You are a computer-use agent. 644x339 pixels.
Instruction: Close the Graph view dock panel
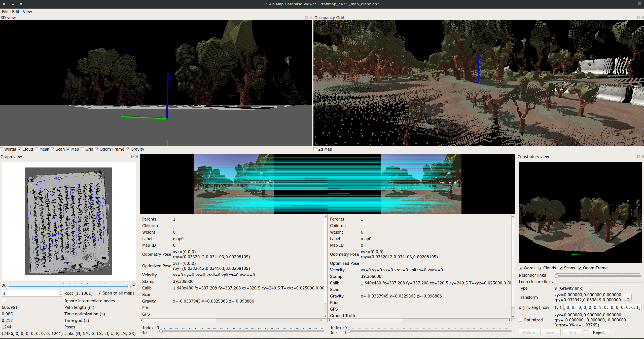pyautogui.click(x=136, y=156)
